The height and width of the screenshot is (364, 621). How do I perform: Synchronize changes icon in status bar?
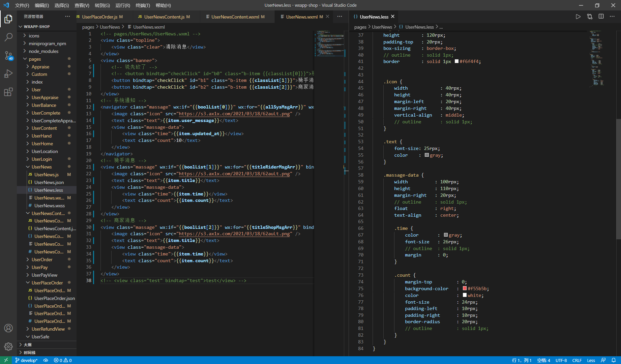46,360
